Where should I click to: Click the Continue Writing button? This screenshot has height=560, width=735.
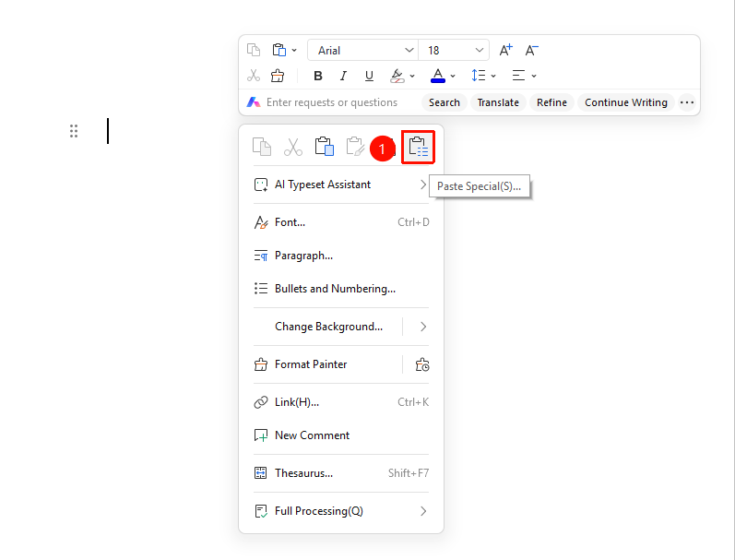pyautogui.click(x=626, y=102)
